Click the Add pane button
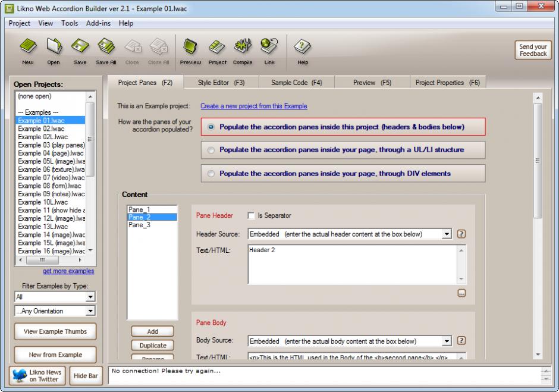The height and width of the screenshot is (392, 559). pos(153,331)
